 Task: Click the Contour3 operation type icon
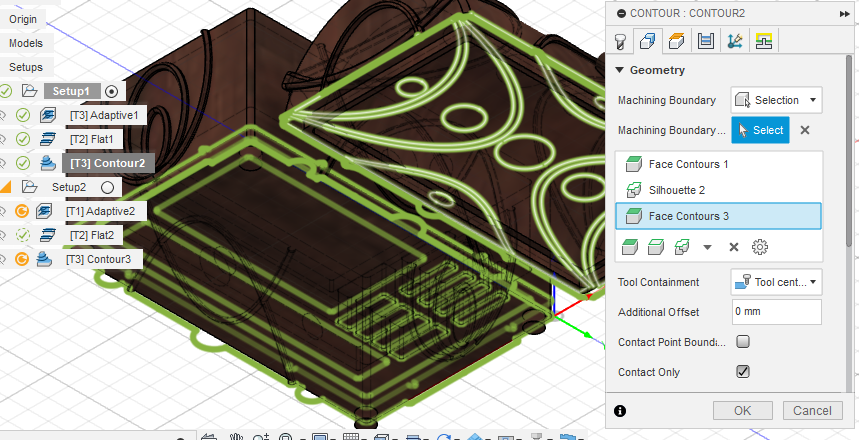(x=44, y=259)
